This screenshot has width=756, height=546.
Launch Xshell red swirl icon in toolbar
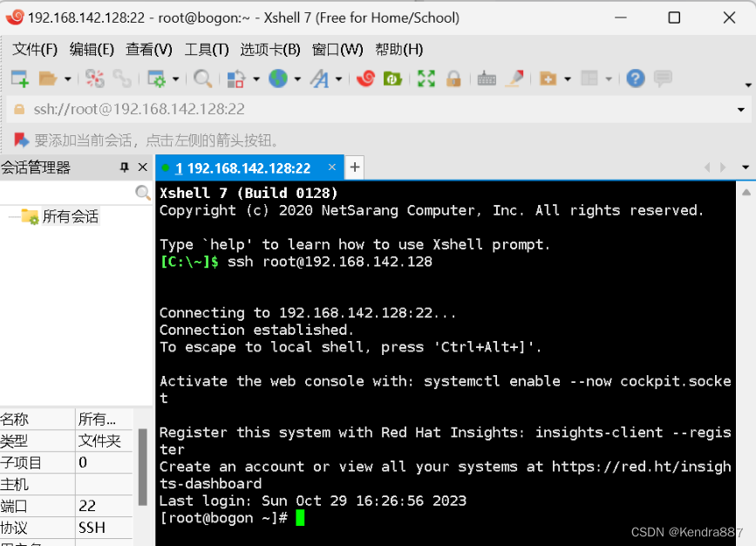pyautogui.click(x=366, y=78)
